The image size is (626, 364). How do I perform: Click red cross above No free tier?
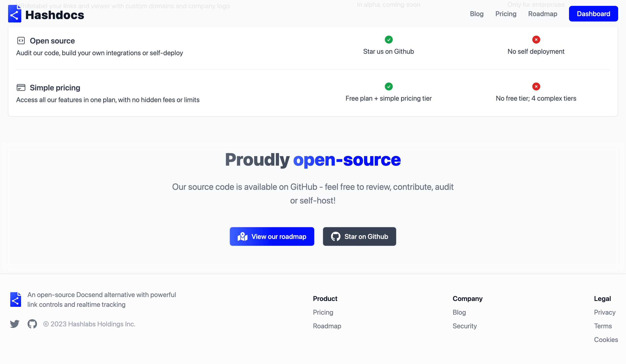[x=536, y=86]
